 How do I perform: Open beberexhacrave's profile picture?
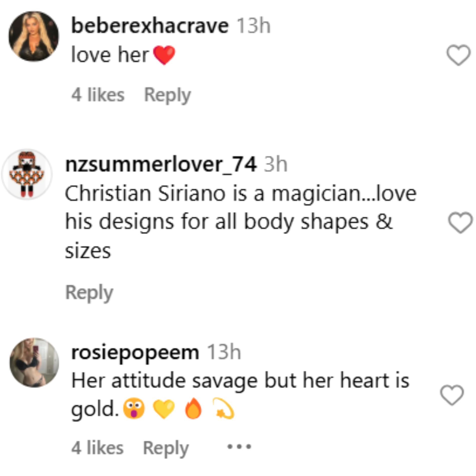coord(34,36)
